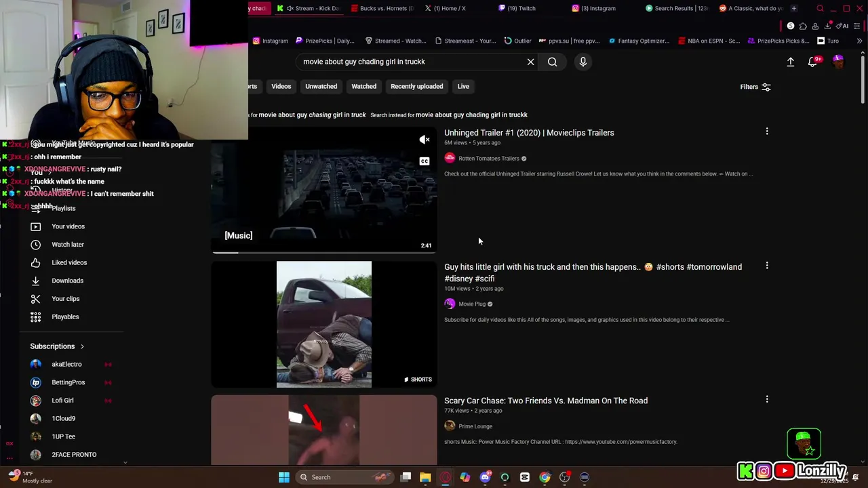
Task: Search instead for 'chading girl in truckk'
Action: [x=471, y=115]
